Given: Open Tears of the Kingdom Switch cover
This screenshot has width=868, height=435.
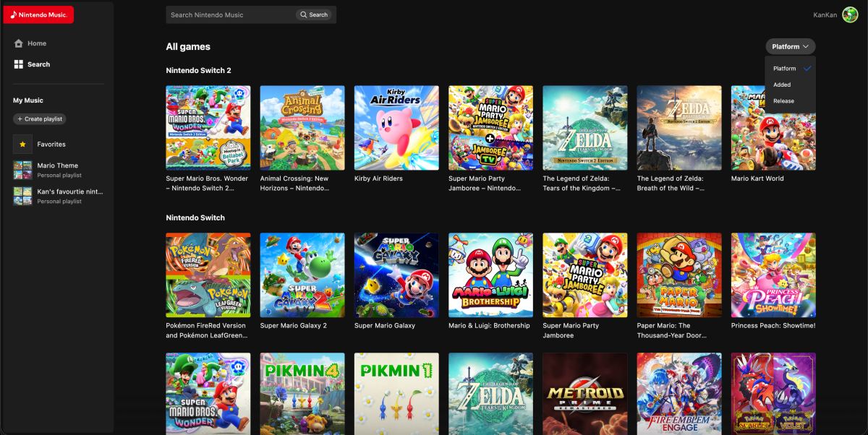Looking at the screenshot, I should click(x=490, y=394).
